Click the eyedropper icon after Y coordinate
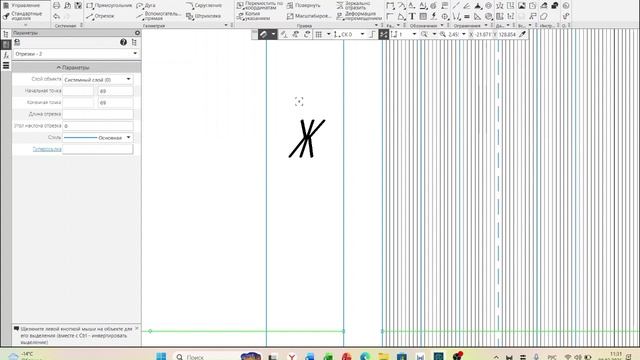This screenshot has width=640, height=360. [523, 35]
